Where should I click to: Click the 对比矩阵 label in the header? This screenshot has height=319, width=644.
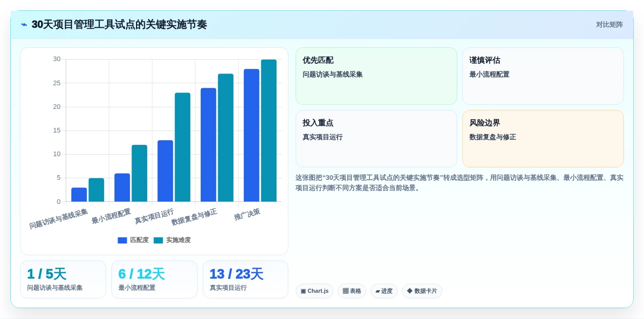pyautogui.click(x=609, y=25)
